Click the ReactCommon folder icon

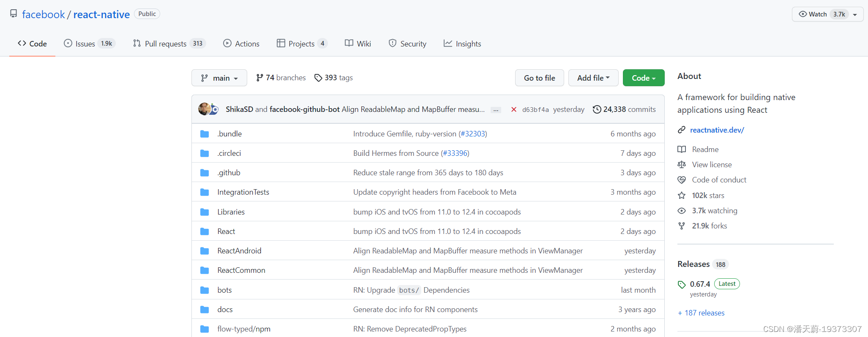coord(205,270)
